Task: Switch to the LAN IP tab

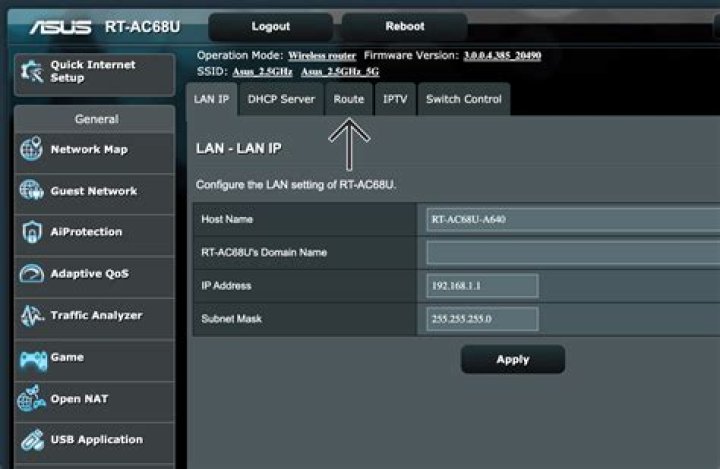Action: coord(211,99)
